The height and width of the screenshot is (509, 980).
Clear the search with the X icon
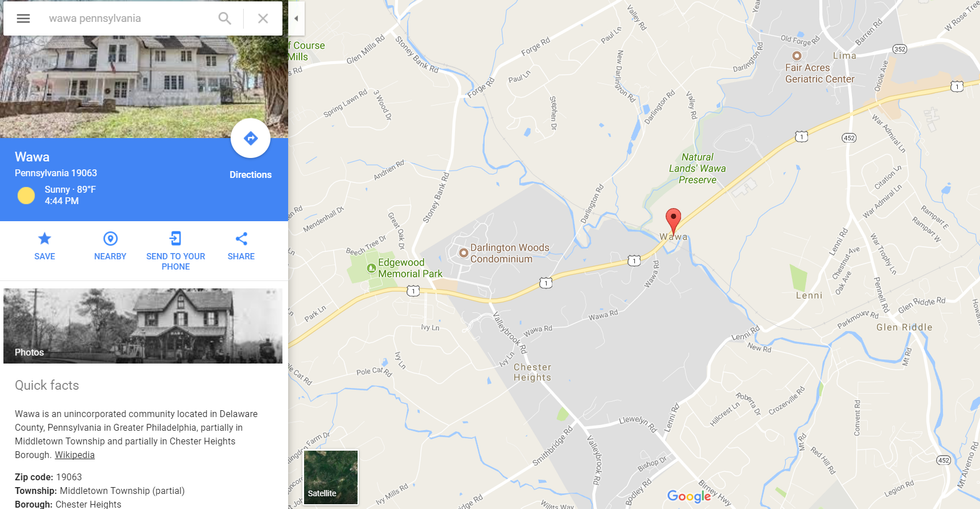(x=263, y=18)
